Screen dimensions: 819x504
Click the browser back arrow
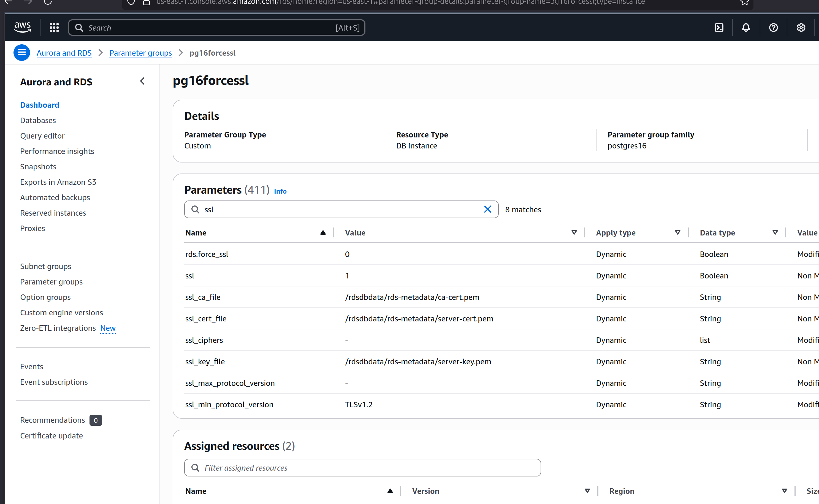pos(8,2)
